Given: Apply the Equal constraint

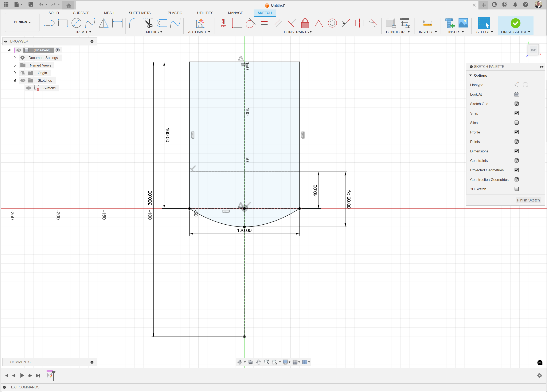Looking at the screenshot, I should pos(264,23).
